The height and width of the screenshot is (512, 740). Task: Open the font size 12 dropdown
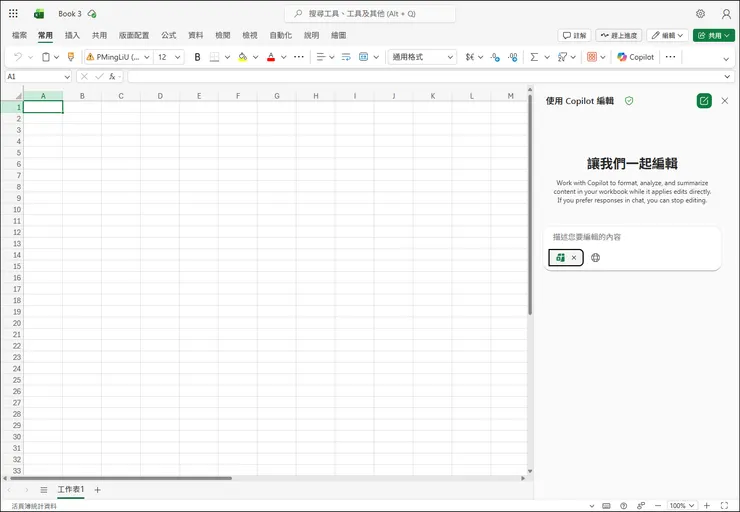pyautogui.click(x=178, y=57)
